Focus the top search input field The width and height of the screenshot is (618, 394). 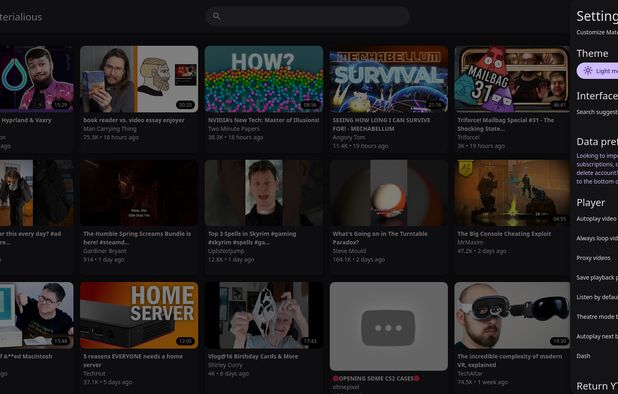pyautogui.click(x=307, y=16)
